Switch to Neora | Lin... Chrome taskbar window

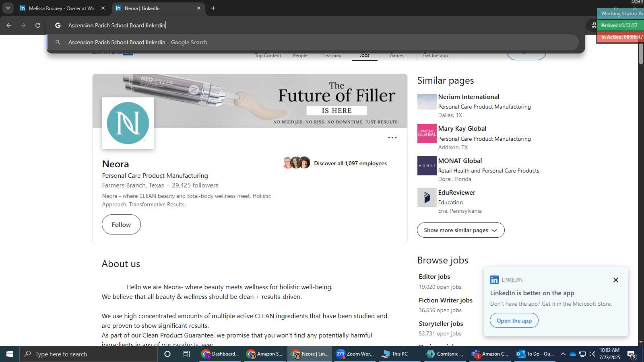tap(310, 354)
